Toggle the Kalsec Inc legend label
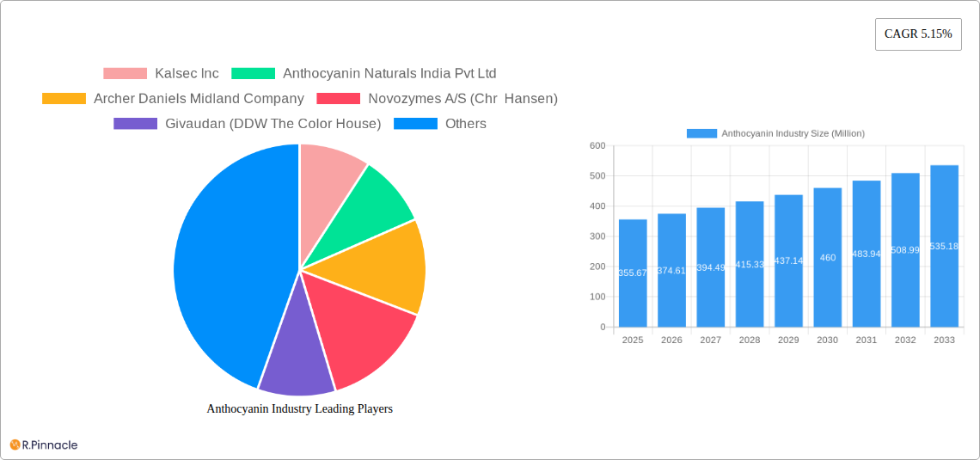 [187, 73]
